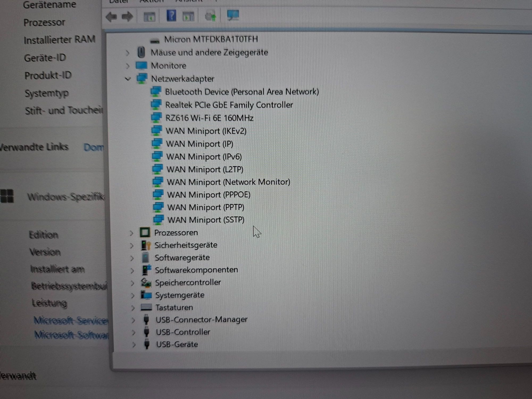The width and height of the screenshot is (532, 399).
Task: Click the icon of WAN Miniport (L2TP)
Action: (x=157, y=169)
